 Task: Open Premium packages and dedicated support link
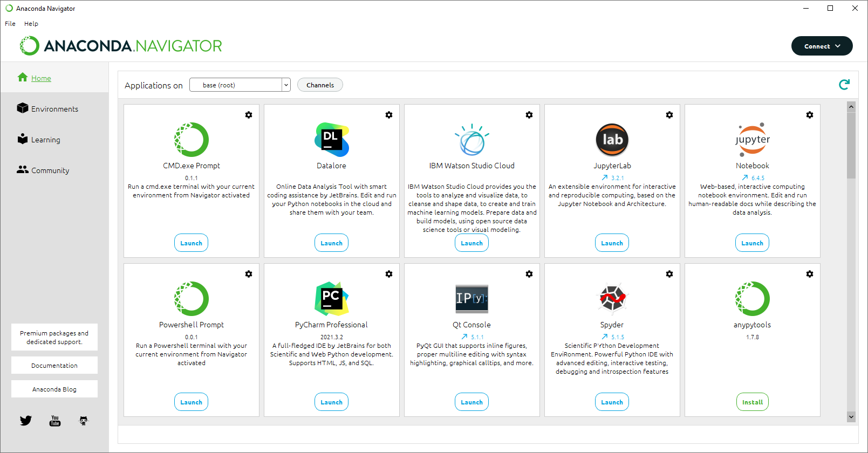point(54,337)
